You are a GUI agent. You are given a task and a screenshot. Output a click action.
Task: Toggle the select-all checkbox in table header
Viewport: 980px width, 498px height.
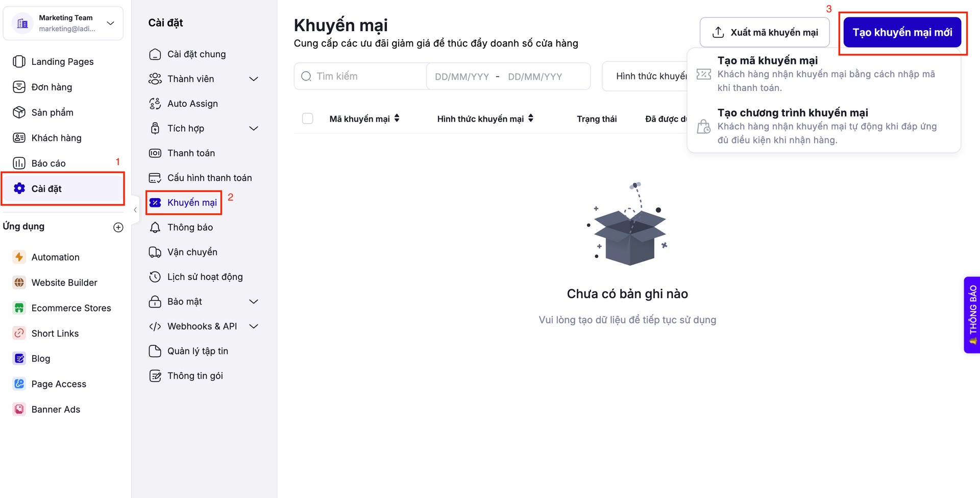pyautogui.click(x=307, y=118)
